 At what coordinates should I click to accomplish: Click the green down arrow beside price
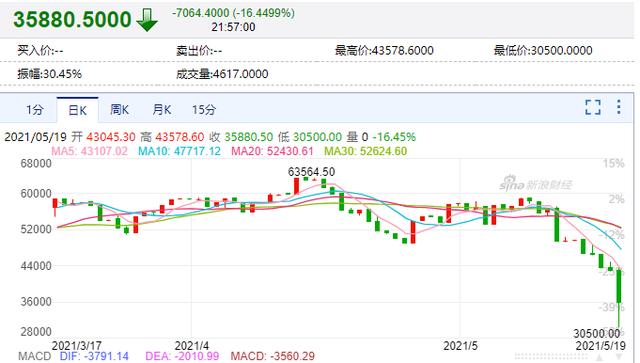tap(147, 20)
